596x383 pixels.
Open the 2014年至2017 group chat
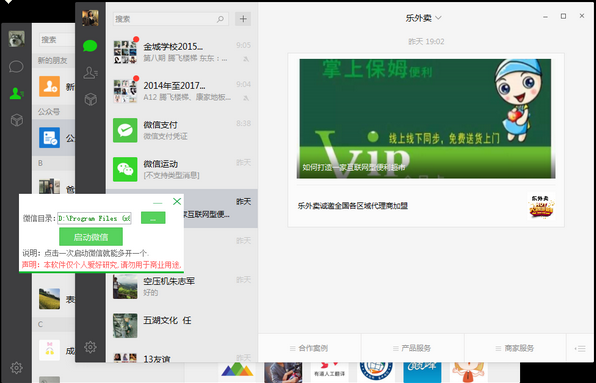182,91
